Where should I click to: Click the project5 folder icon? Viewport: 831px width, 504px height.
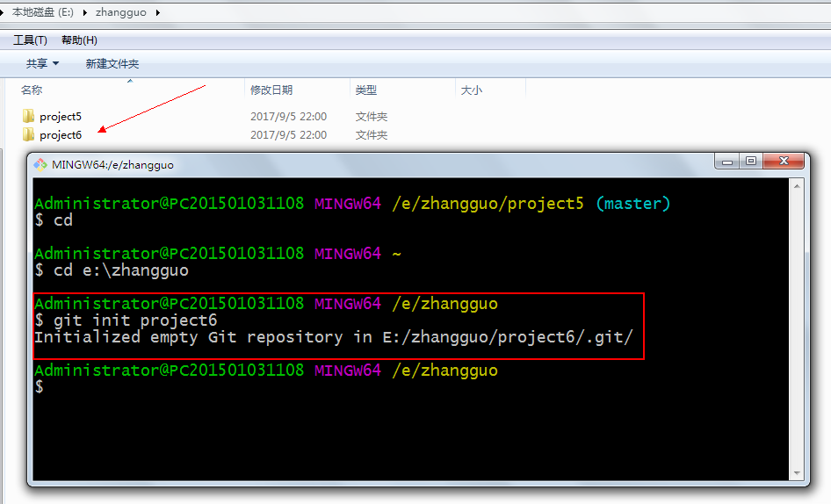click(28, 116)
